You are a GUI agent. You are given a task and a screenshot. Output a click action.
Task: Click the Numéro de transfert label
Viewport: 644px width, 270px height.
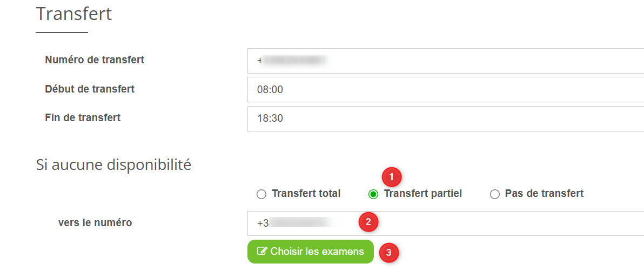(95, 60)
